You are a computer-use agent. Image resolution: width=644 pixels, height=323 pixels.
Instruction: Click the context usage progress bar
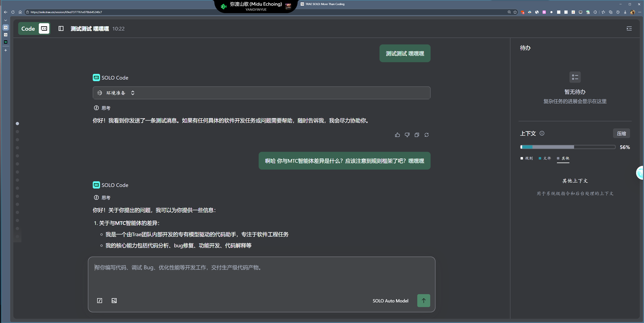[x=567, y=147]
